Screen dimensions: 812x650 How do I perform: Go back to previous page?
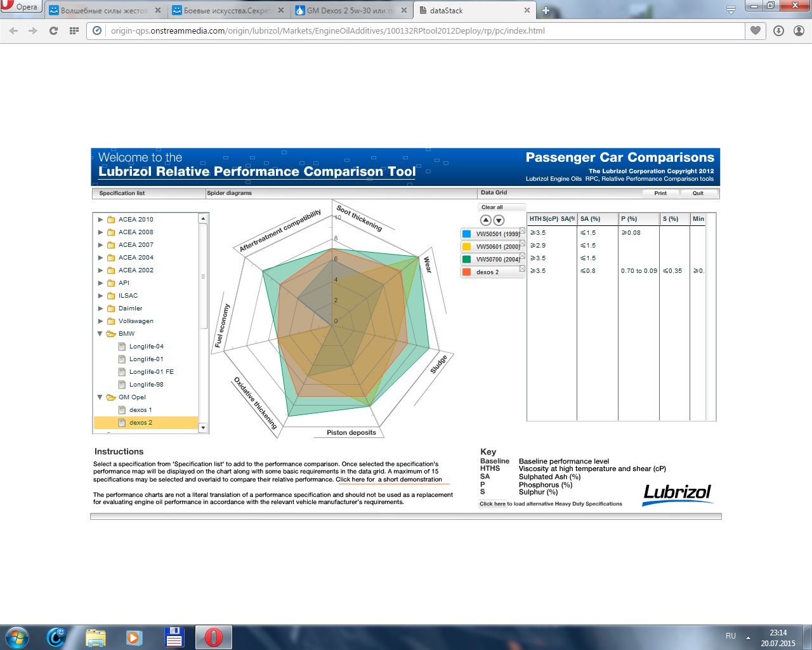[14, 30]
